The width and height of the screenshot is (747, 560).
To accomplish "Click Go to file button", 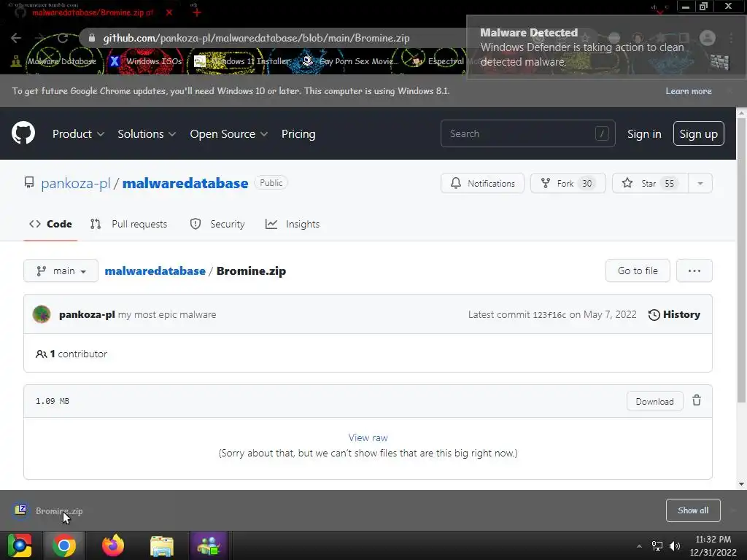I will pos(638,271).
